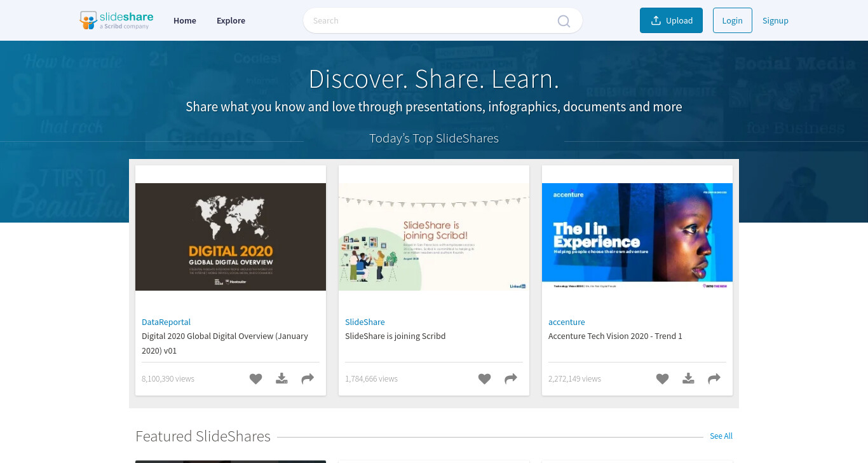Share the Accenture Tech Vision 2020 card
This screenshot has height=463, width=868.
pos(714,378)
